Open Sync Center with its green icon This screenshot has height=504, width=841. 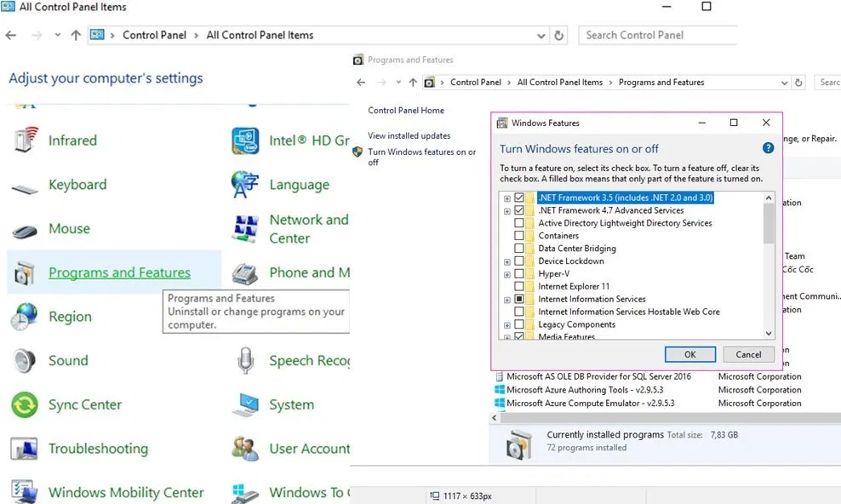click(x=26, y=404)
